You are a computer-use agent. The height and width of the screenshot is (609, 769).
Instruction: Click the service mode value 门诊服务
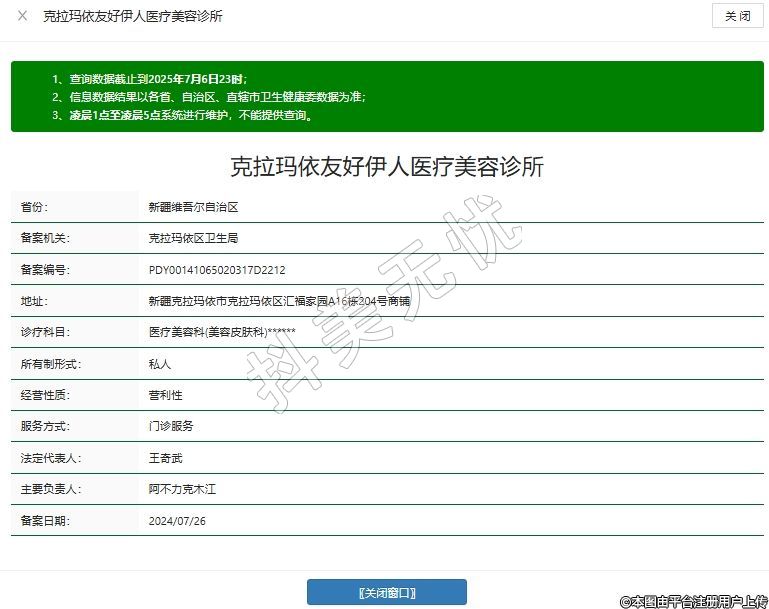(171, 426)
